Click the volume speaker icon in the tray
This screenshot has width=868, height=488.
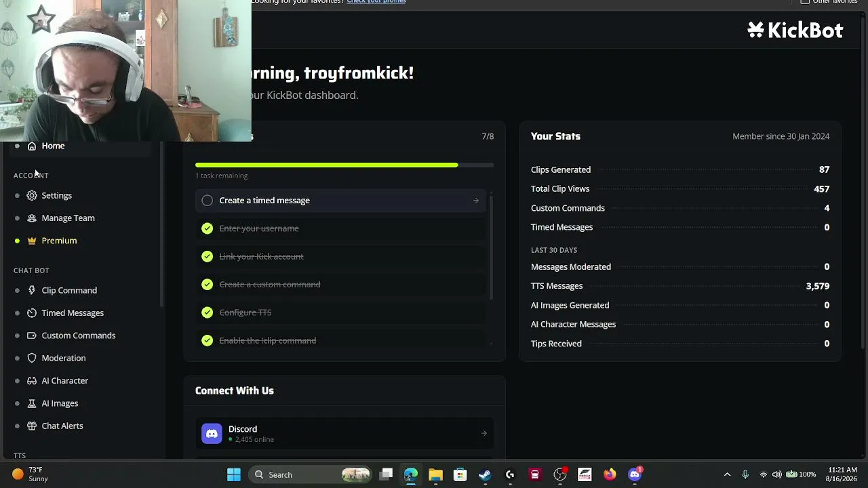pos(777,474)
